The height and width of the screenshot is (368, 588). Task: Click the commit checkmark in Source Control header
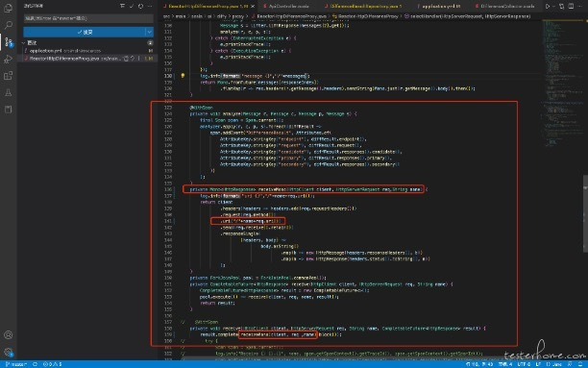point(132,6)
